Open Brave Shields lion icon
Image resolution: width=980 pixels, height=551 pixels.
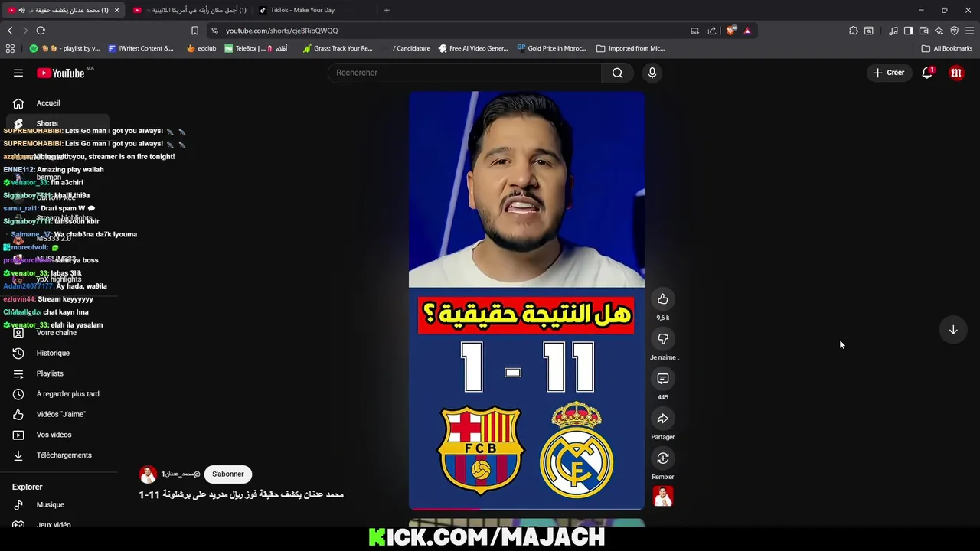pyautogui.click(x=731, y=31)
